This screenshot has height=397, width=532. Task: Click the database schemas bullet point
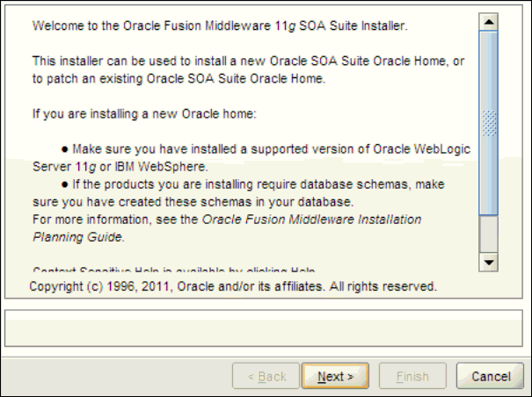264,185
